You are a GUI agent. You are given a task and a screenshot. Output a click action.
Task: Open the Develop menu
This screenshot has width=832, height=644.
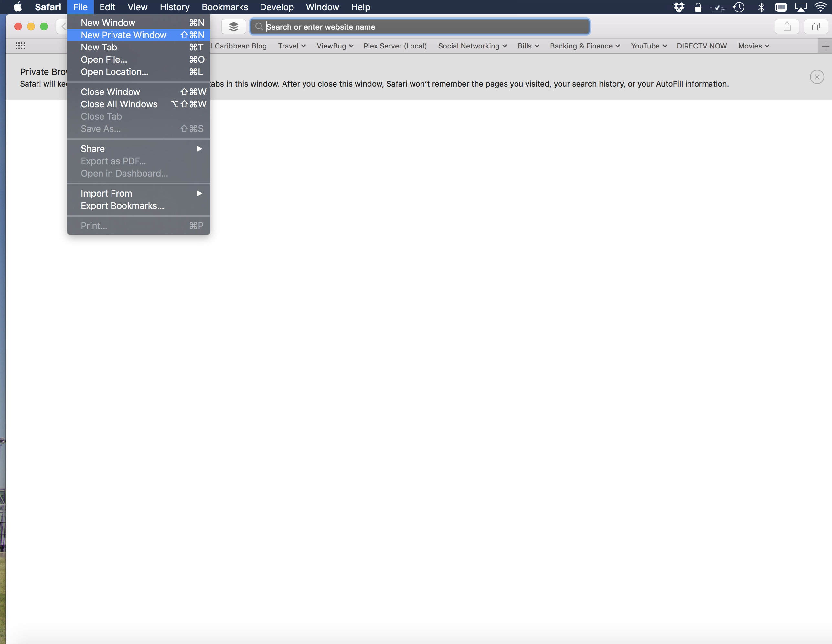[277, 7]
